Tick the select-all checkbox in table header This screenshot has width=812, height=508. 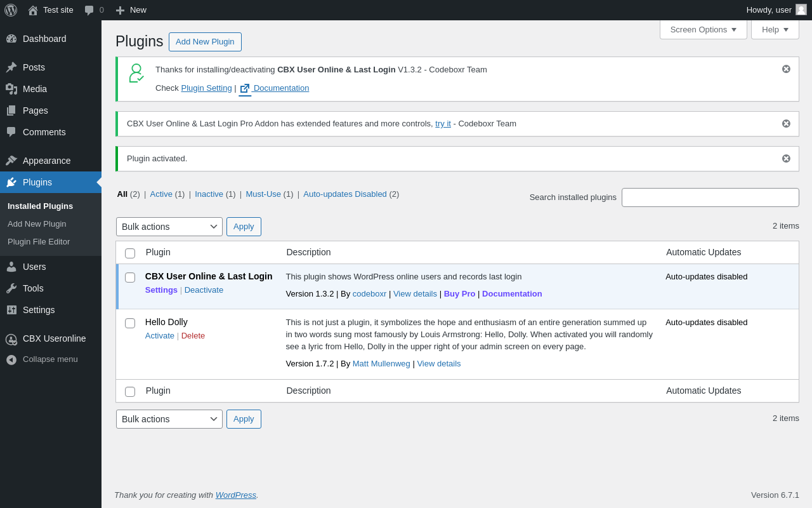point(130,253)
